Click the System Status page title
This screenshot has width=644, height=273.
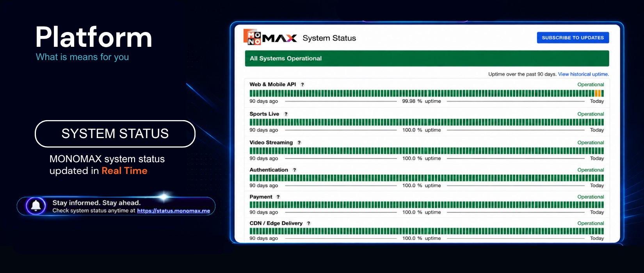point(329,38)
